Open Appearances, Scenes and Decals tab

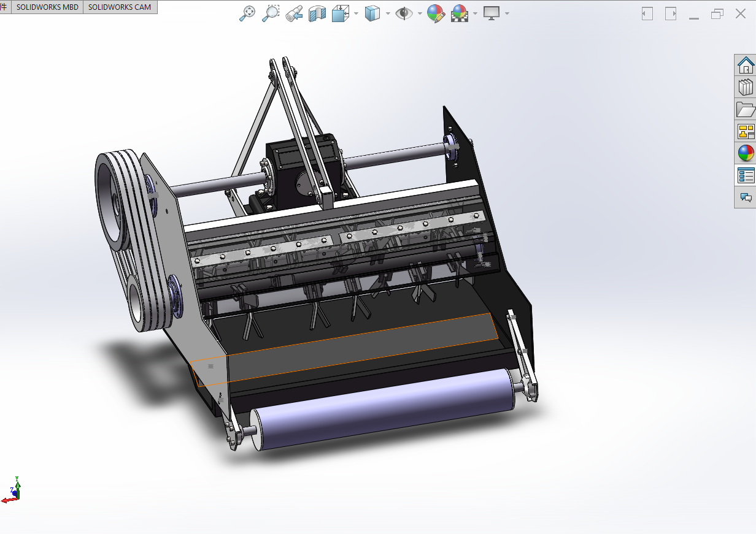click(746, 153)
